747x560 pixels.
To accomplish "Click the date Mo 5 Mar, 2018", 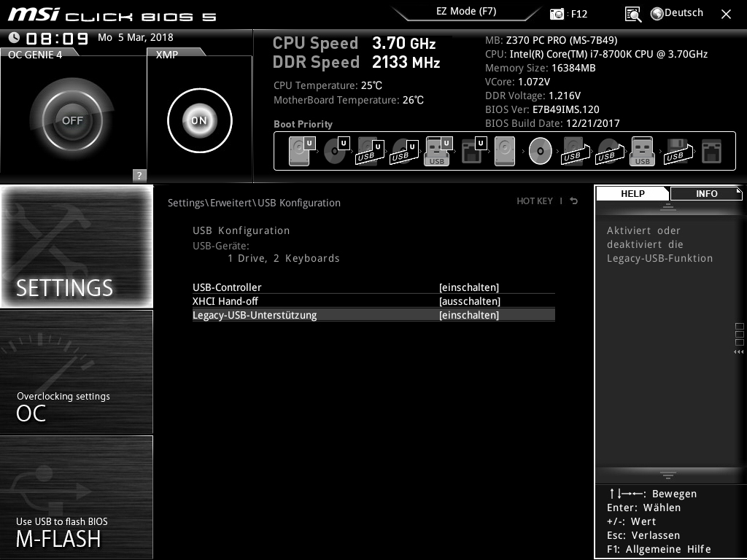I will pyautogui.click(x=135, y=37).
